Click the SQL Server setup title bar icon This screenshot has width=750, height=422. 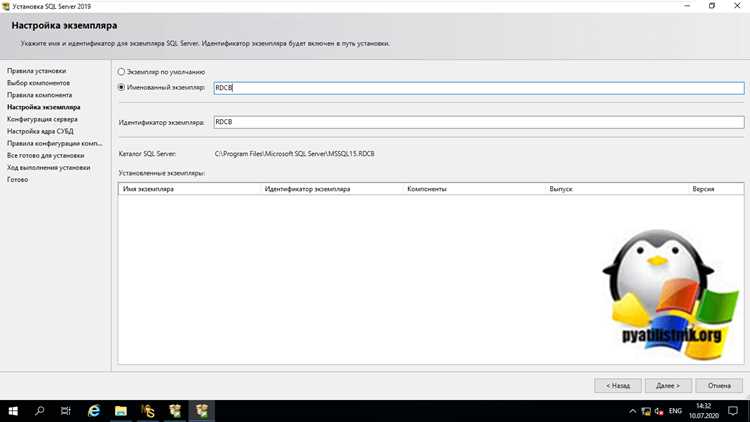(x=6, y=6)
